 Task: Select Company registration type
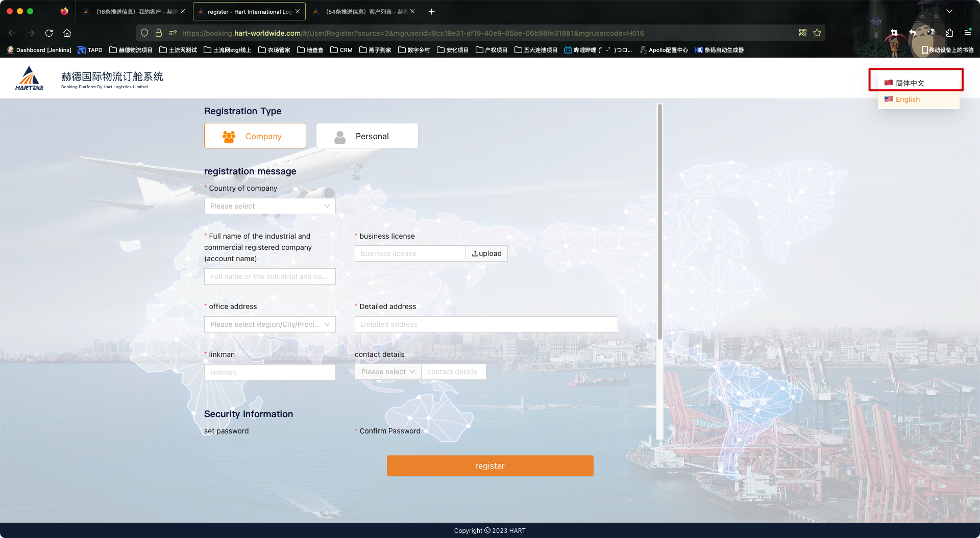(x=255, y=136)
